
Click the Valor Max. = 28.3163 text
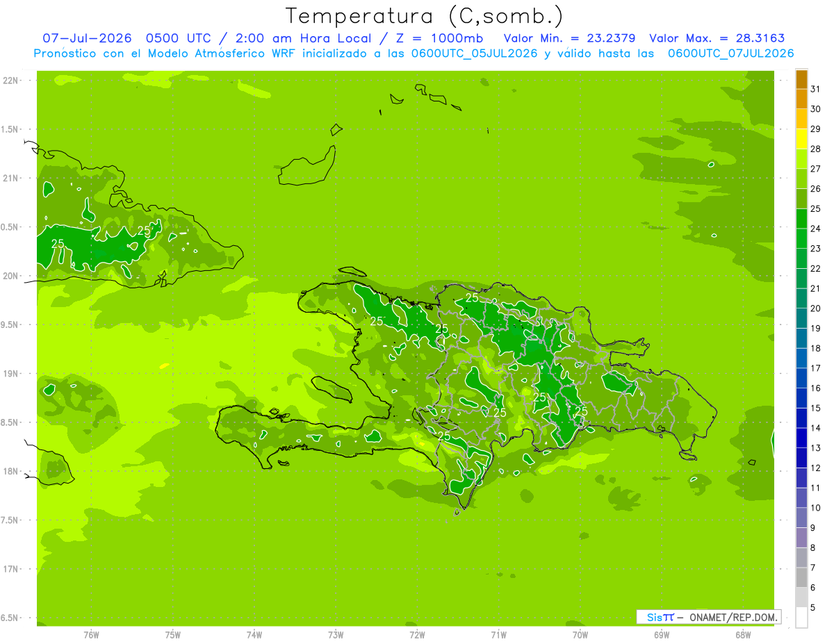(x=717, y=38)
